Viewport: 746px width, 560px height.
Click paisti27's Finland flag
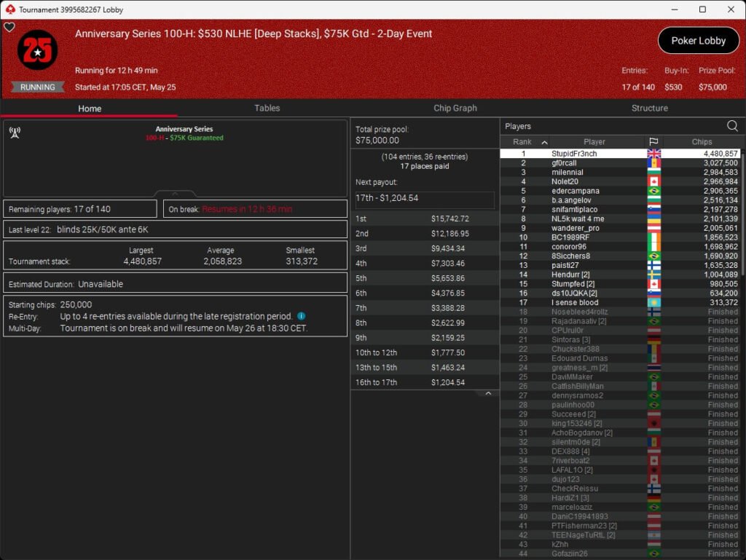(x=653, y=265)
